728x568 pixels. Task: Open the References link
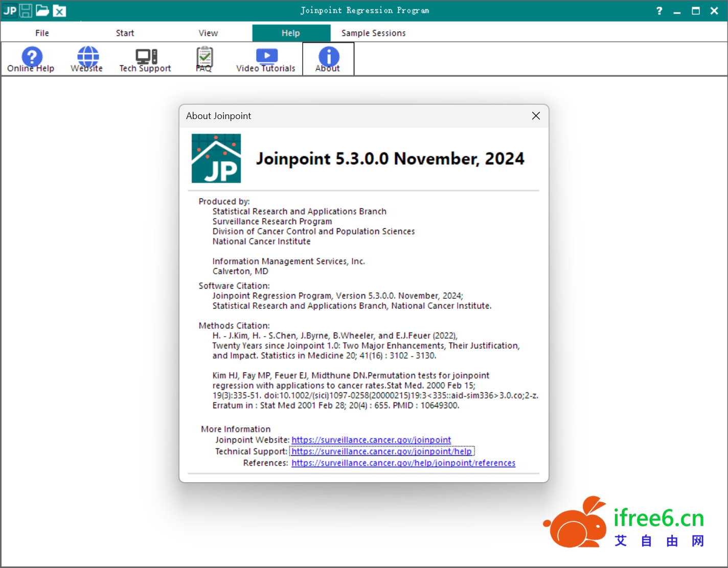pyautogui.click(x=403, y=463)
